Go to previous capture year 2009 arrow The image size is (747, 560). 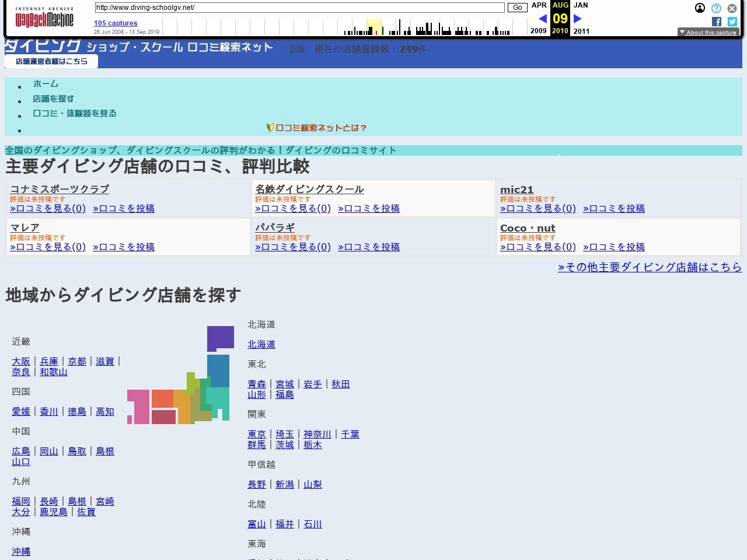coord(543,18)
